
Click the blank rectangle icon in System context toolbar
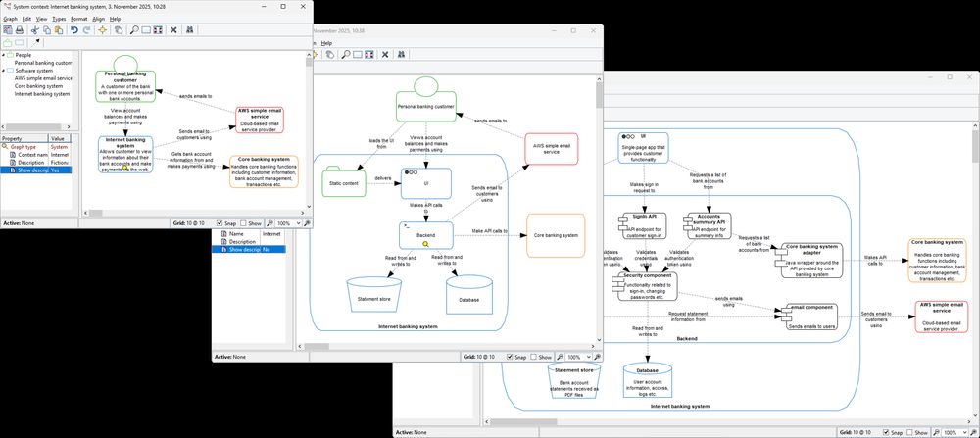[146, 30]
